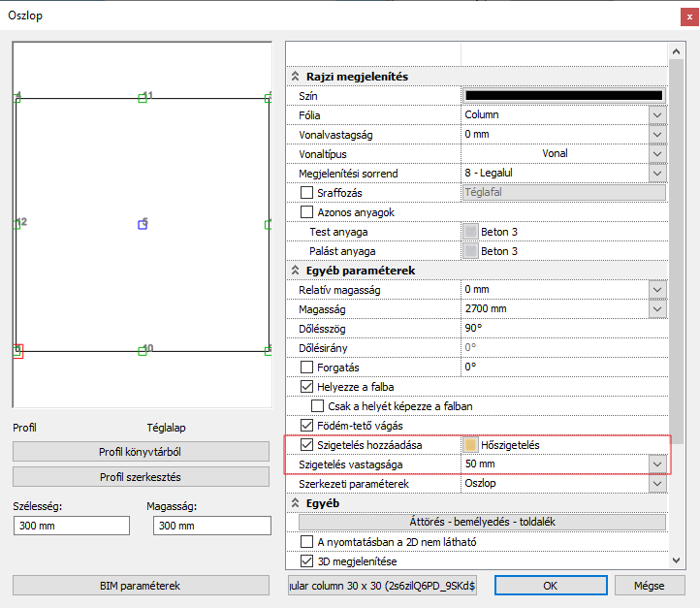Enable the Sraffozás checkbox
The height and width of the screenshot is (608, 700).
coord(307,193)
